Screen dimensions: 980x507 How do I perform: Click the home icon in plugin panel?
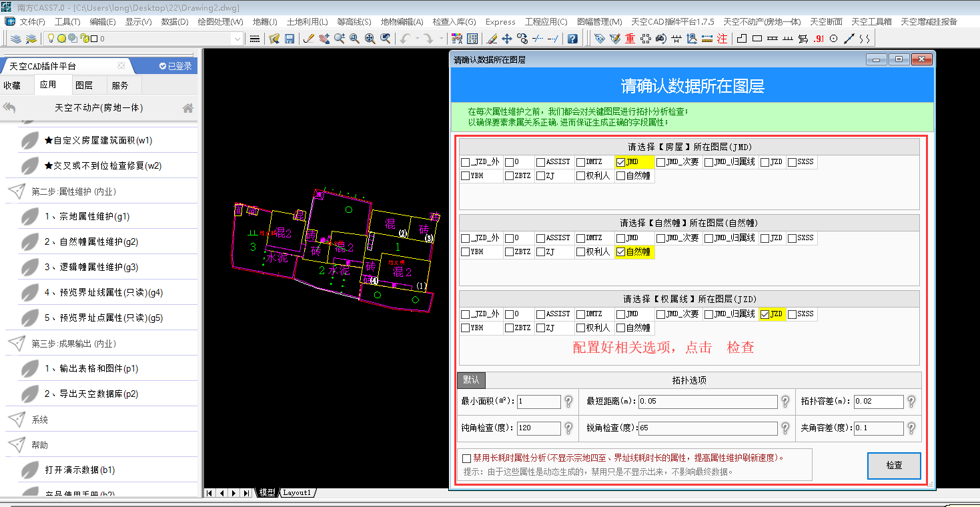[188, 107]
